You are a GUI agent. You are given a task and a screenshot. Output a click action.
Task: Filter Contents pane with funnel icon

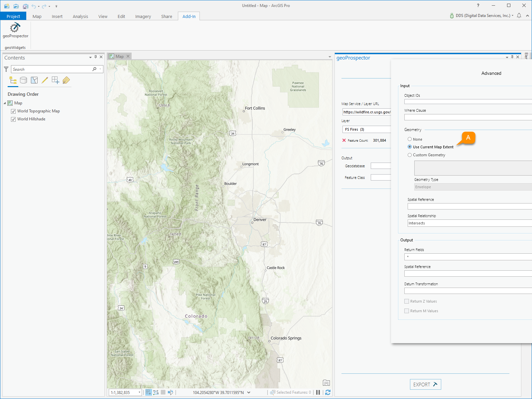point(6,69)
